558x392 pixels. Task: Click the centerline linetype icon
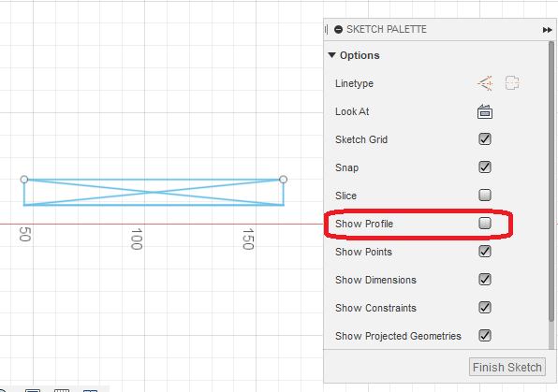512,83
